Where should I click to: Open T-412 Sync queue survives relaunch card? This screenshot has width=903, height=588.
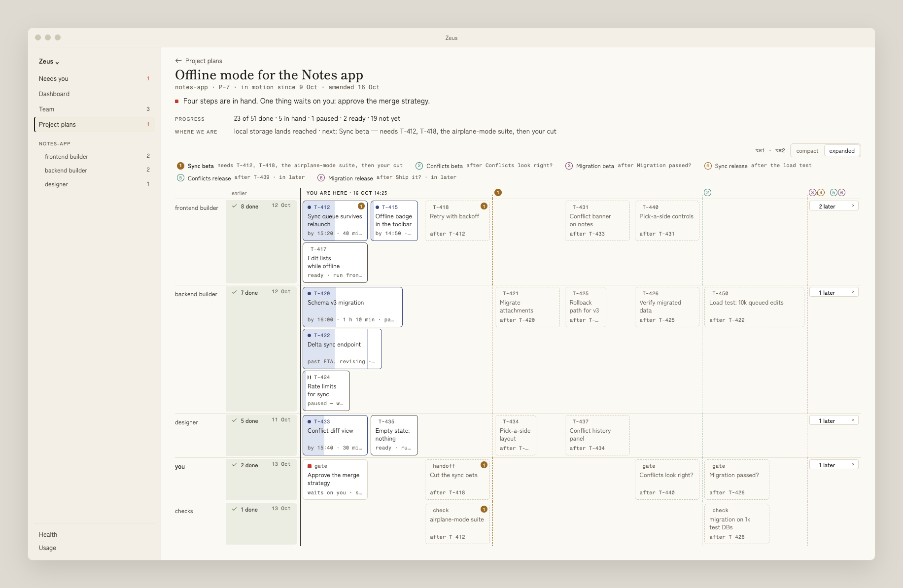tap(335, 220)
